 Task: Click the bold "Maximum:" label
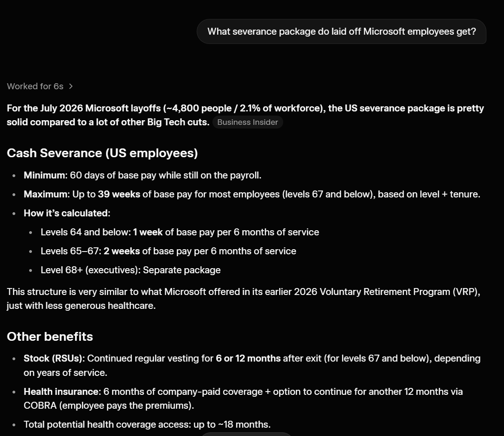(47, 194)
